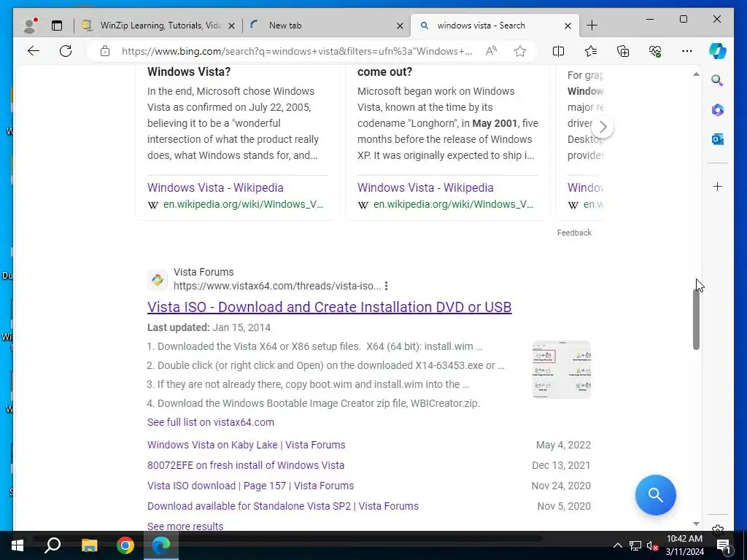747x560 pixels.
Task: View site information lock icon
Action: pos(105,51)
